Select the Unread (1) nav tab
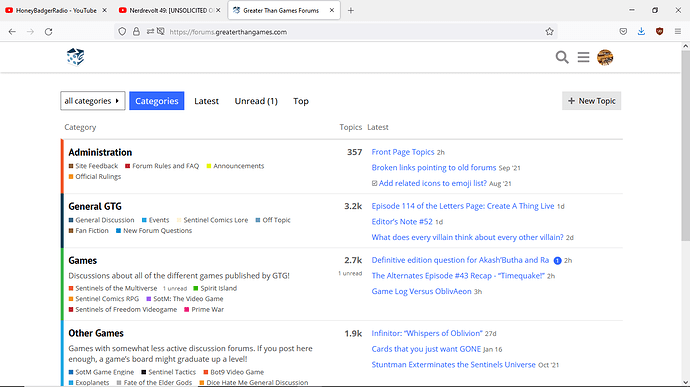Screen dimensions: 690x387 (x=256, y=101)
